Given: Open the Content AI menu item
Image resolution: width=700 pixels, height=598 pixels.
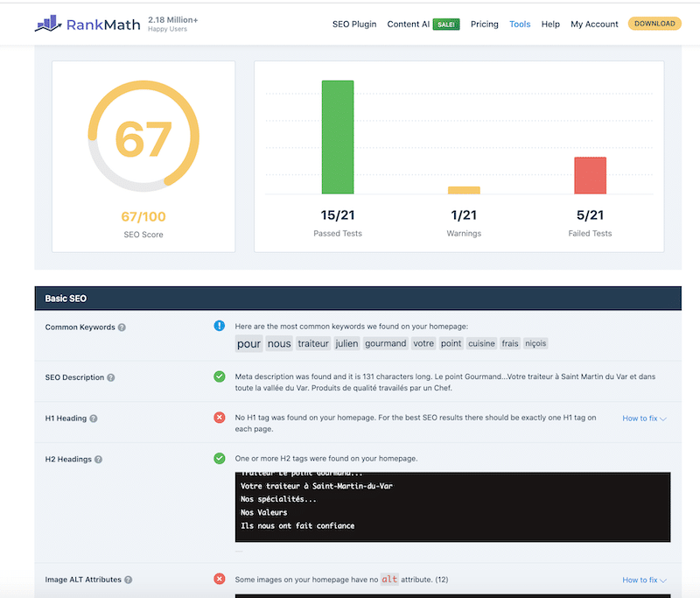Looking at the screenshot, I should point(409,25).
